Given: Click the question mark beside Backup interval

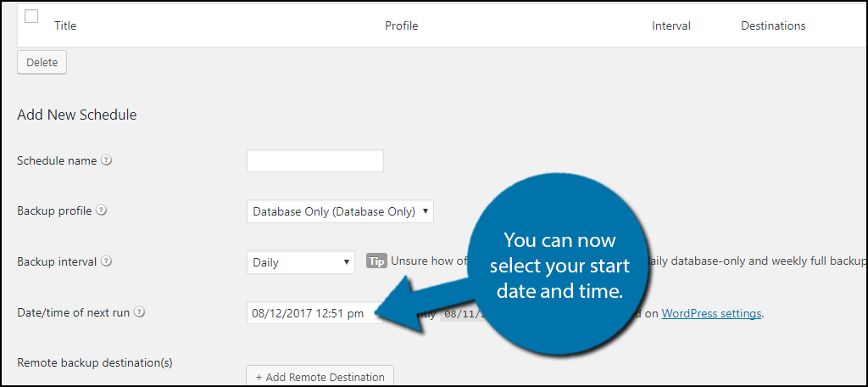Looking at the screenshot, I should tap(107, 261).
